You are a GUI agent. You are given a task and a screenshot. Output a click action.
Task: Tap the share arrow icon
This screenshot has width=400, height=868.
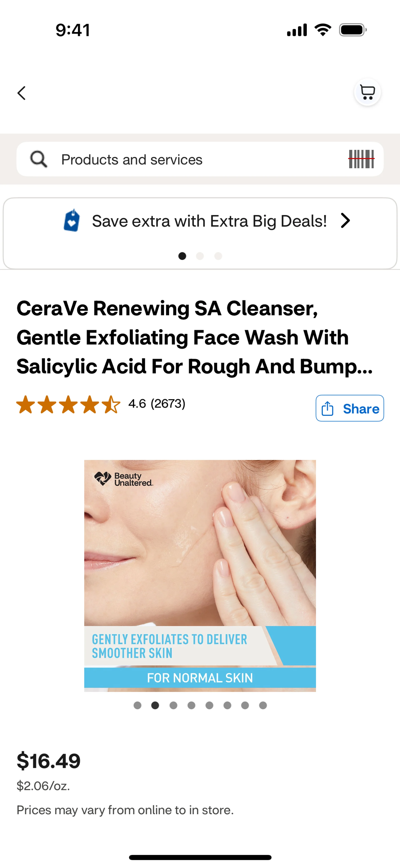(x=327, y=408)
